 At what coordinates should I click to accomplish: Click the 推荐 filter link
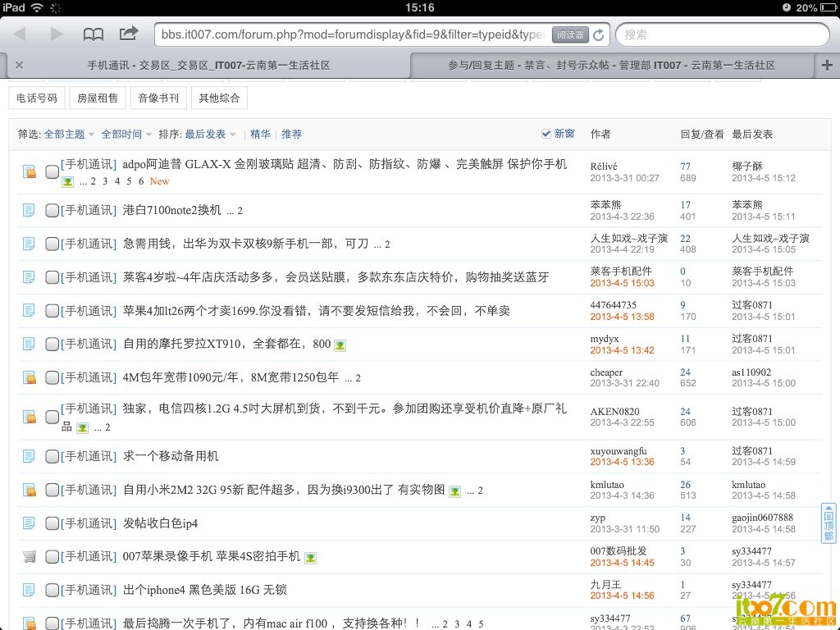pos(292,134)
